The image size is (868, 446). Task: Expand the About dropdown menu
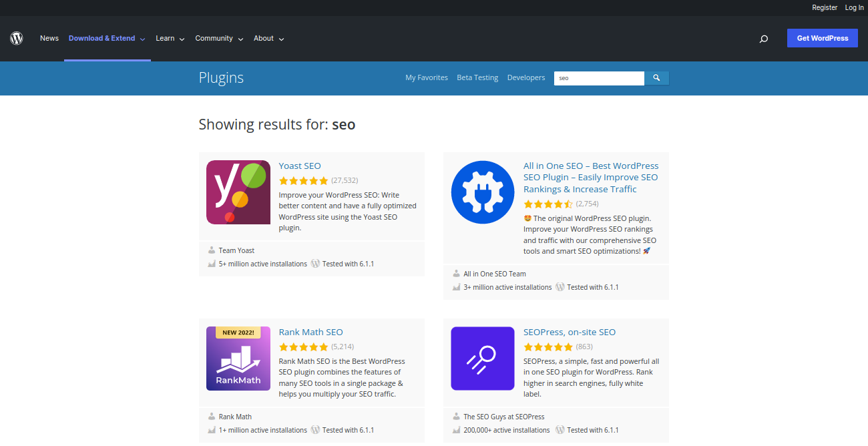point(268,39)
